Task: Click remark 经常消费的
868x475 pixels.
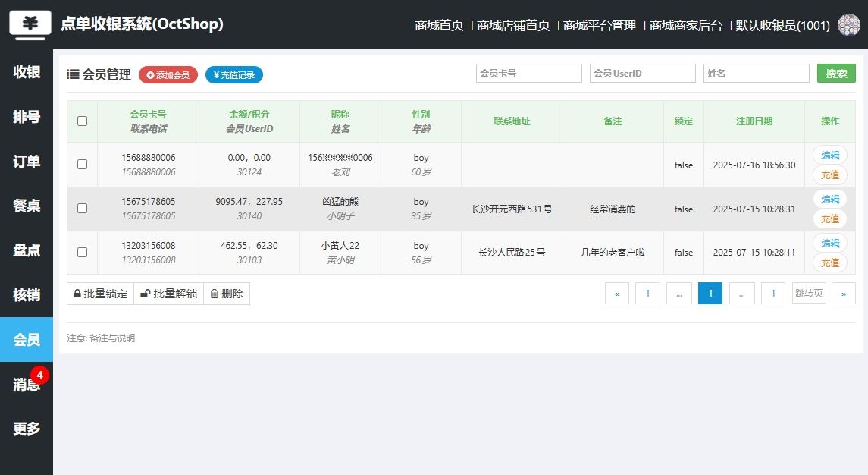Action: point(613,209)
